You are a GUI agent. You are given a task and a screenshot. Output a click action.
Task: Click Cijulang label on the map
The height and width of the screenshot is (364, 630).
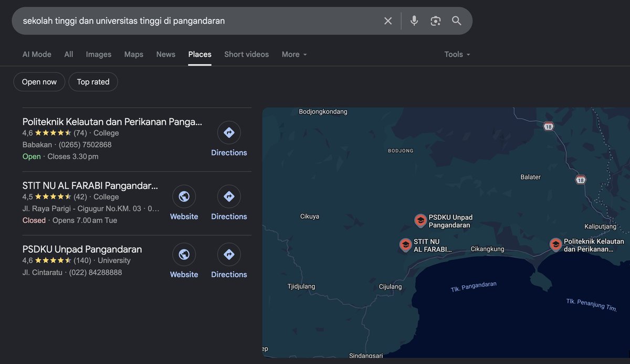(391, 287)
